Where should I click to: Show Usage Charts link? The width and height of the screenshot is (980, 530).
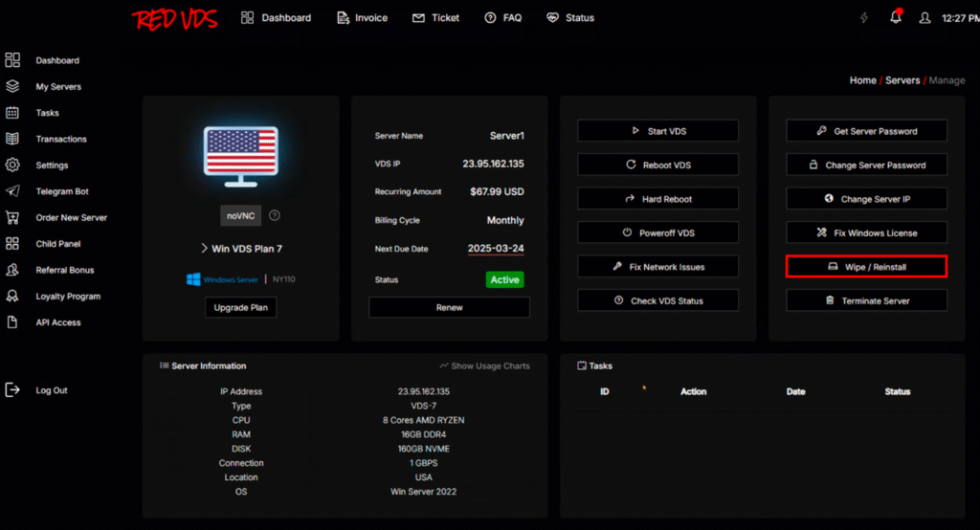coord(485,366)
